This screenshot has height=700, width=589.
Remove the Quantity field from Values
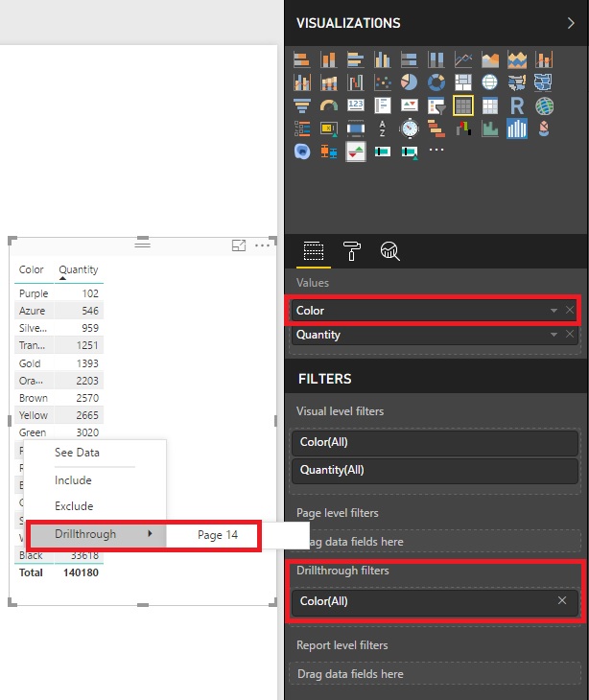coord(570,334)
